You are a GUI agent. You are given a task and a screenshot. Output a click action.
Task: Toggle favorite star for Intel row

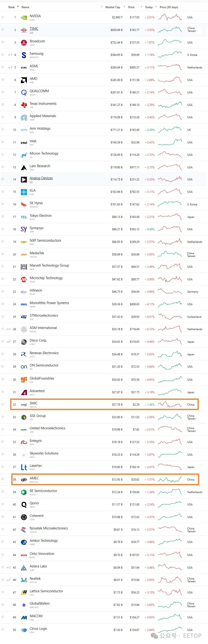pyautogui.click(x=3, y=142)
